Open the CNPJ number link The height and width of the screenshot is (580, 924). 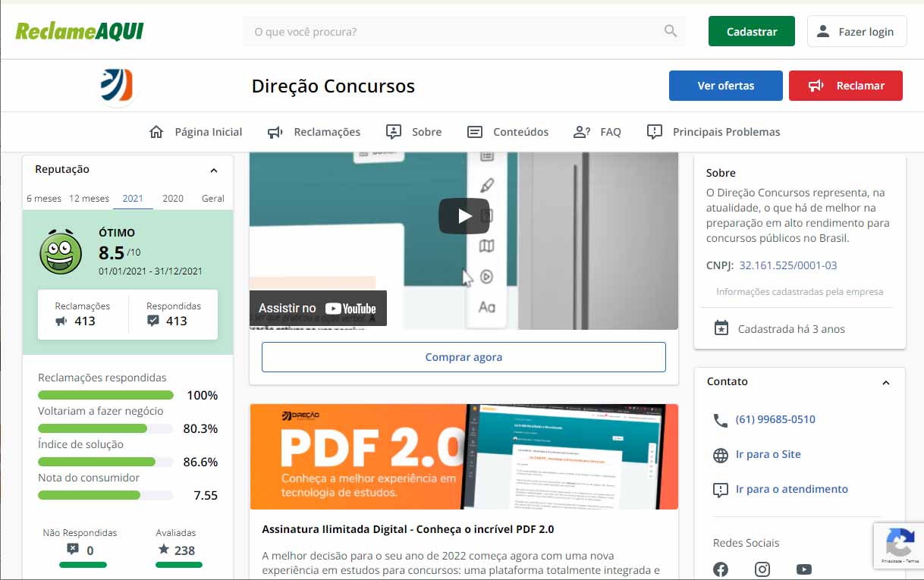click(788, 265)
